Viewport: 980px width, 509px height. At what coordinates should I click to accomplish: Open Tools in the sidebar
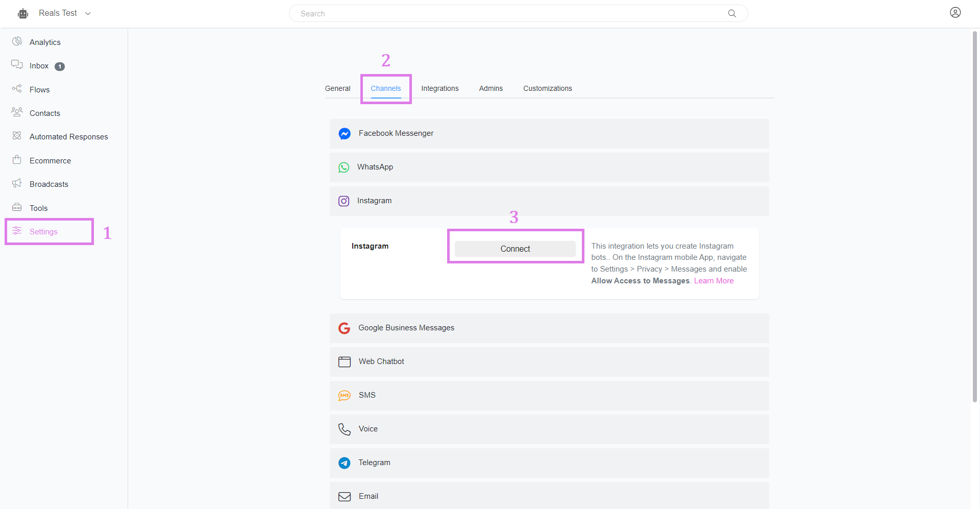(38, 208)
